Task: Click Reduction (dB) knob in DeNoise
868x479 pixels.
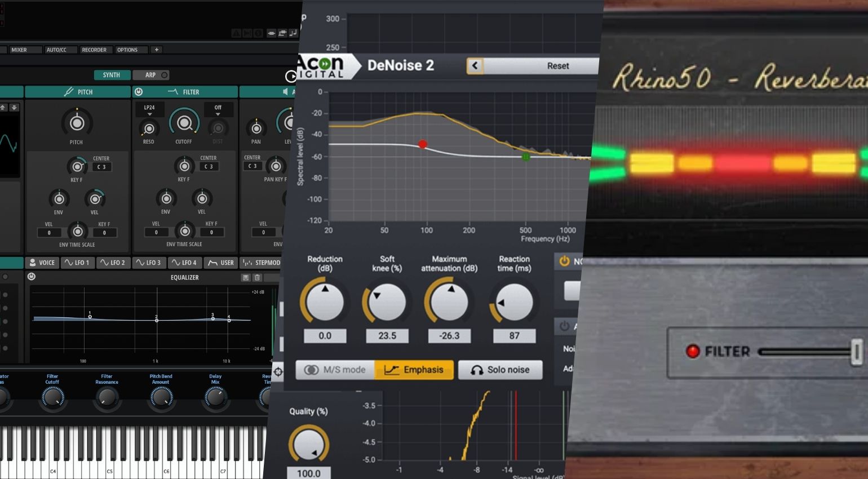Action: [x=325, y=301]
